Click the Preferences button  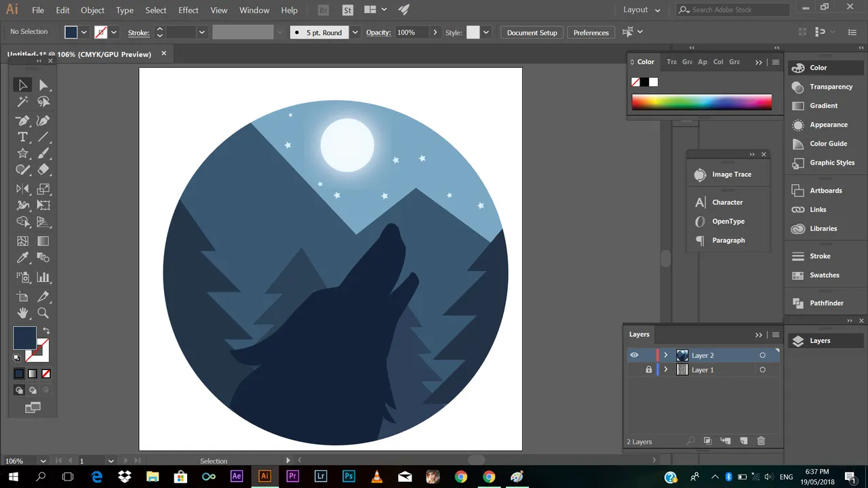coord(591,33)
